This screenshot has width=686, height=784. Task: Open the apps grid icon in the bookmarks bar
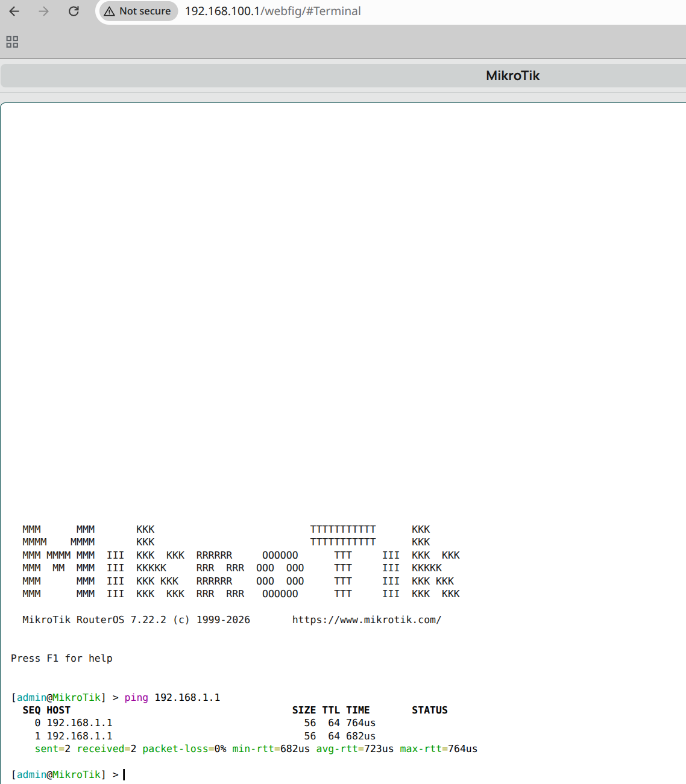[12, 42]
